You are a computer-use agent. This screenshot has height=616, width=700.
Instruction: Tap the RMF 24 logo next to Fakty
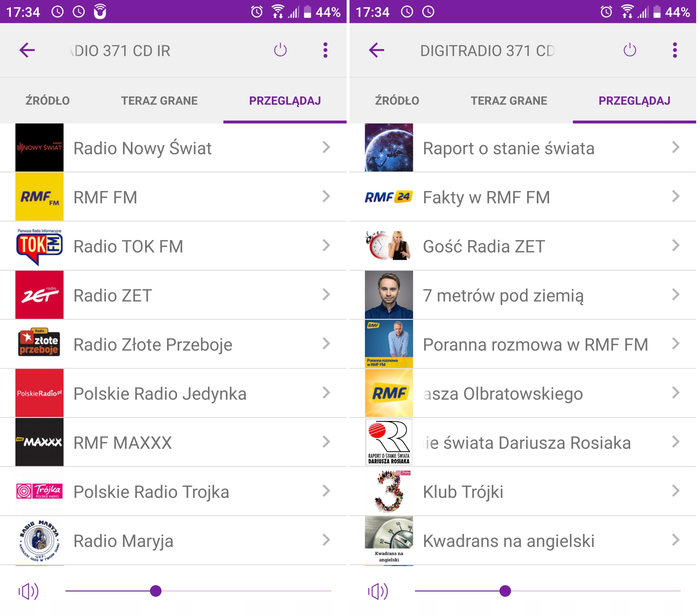(389, 197)
